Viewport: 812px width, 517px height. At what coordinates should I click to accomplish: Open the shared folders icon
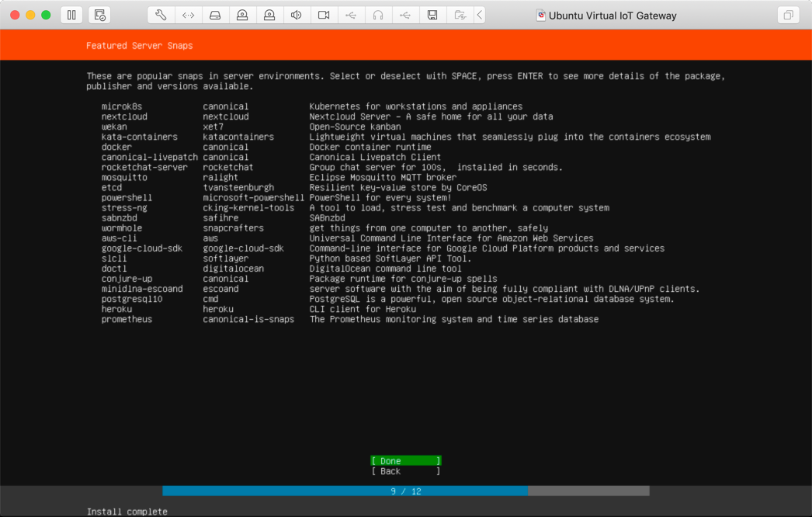460,15
